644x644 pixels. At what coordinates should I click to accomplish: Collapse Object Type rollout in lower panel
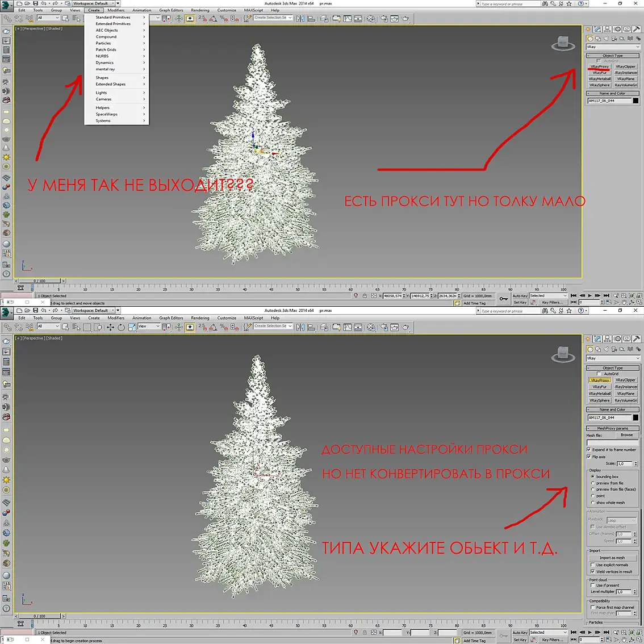pyautogui.click(x=613, y=368)
